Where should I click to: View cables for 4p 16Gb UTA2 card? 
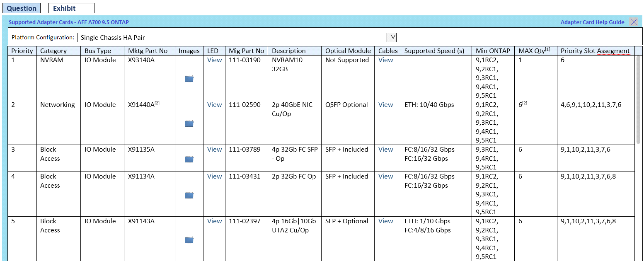[385, 221]
